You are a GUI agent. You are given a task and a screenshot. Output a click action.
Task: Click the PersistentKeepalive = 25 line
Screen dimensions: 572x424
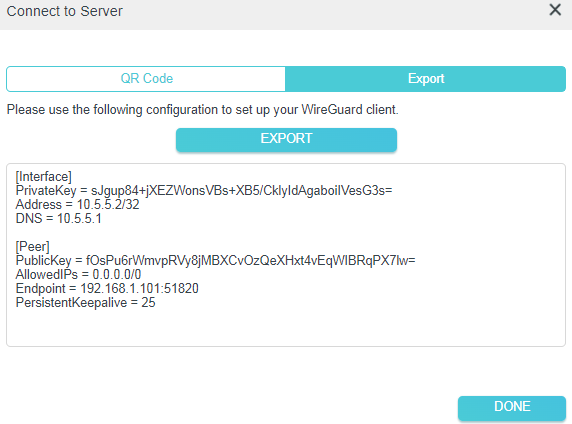(x=85, y=302)
